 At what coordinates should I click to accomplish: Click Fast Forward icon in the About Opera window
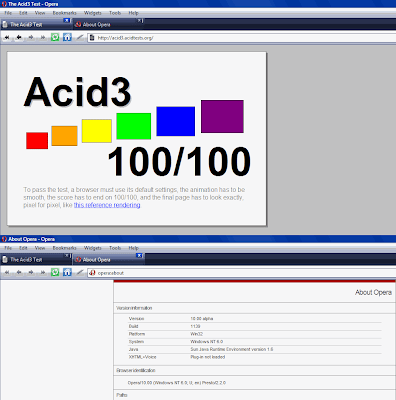point(43,273)
